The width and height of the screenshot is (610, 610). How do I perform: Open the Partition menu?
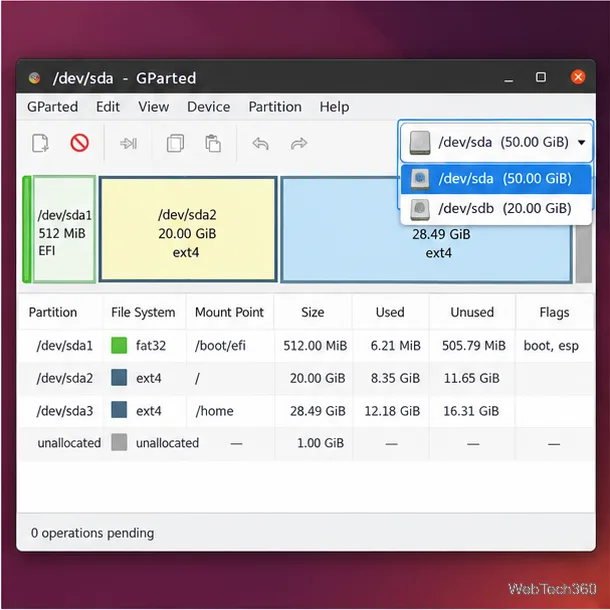click(x=275, y=107)
